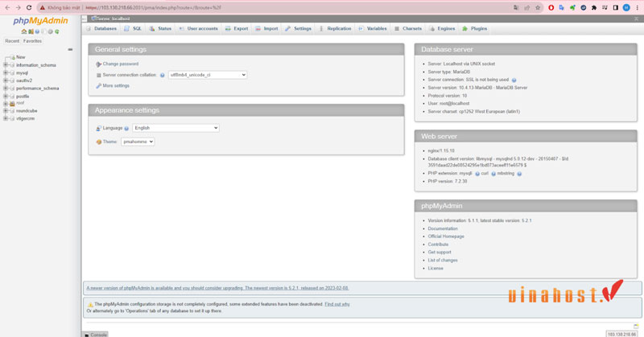Open the Replication tab

335,29
